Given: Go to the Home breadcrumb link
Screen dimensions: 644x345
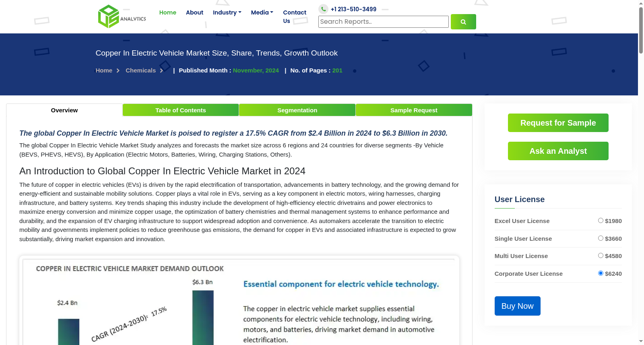Looking at the screenshot, I should (104, 70).
